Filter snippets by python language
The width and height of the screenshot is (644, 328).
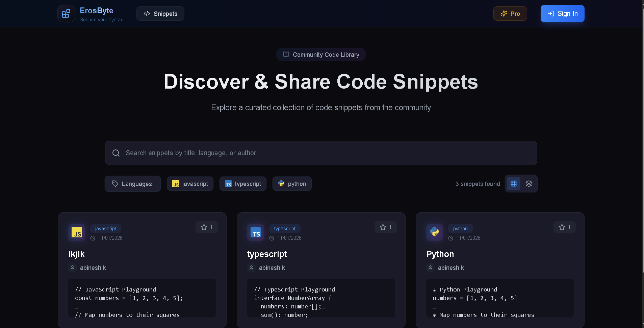[292, 184]
